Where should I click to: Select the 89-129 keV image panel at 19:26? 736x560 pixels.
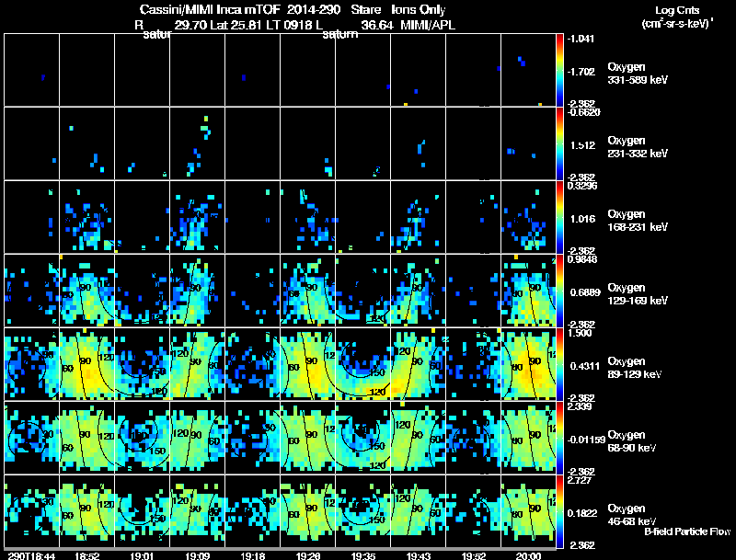[308, 364]
